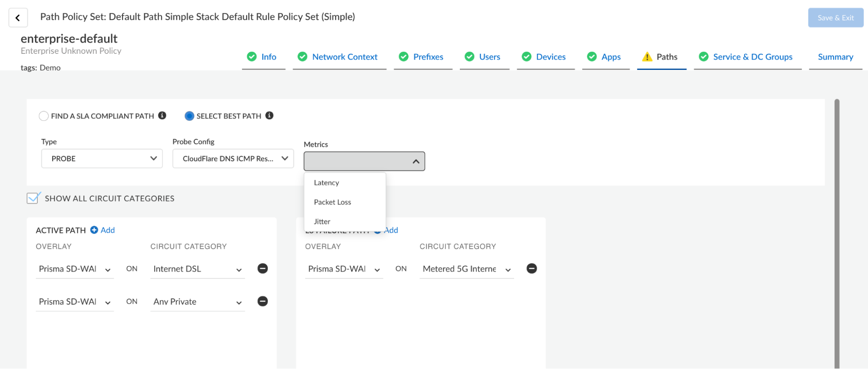Click the Save & Exit button

(x=835, y=18)
